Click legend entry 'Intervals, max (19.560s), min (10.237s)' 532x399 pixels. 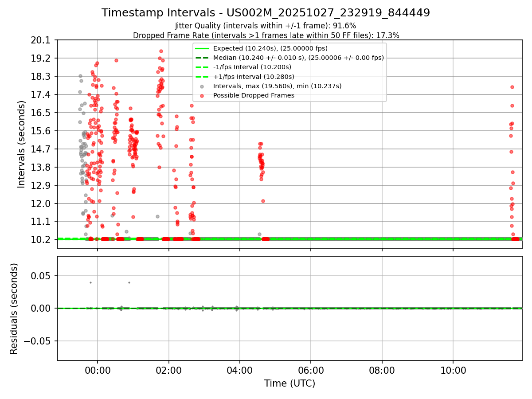277,86
